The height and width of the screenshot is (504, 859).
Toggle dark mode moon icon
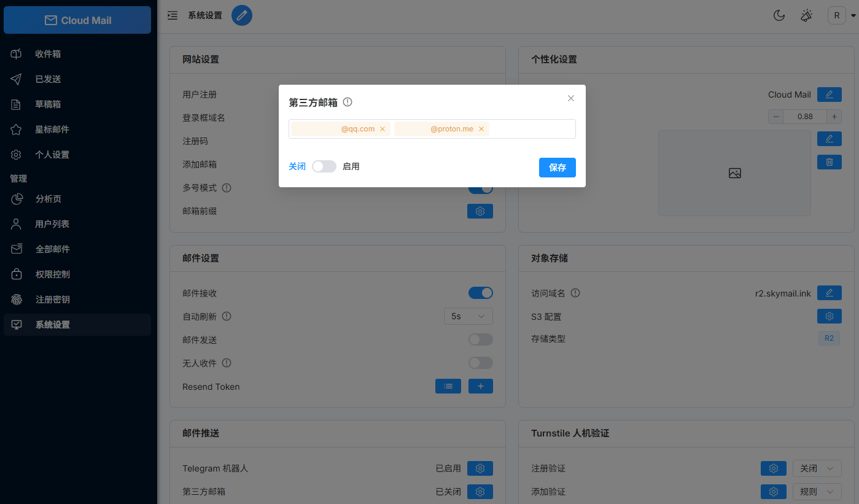pyautogui.click(x=779, y=15)
